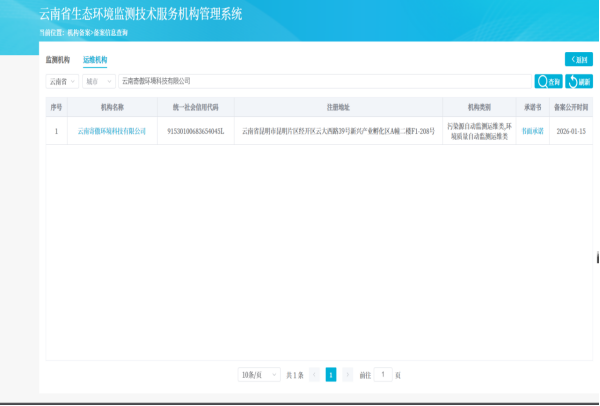
Task: Select page 1 in pagination
Action: click(331, 375)
